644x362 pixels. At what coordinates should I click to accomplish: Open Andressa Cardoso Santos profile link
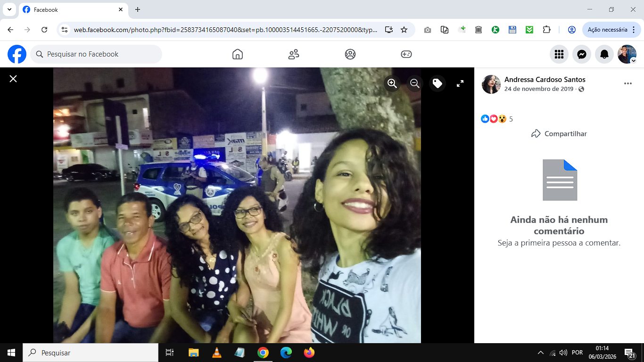tap(545, 80)
